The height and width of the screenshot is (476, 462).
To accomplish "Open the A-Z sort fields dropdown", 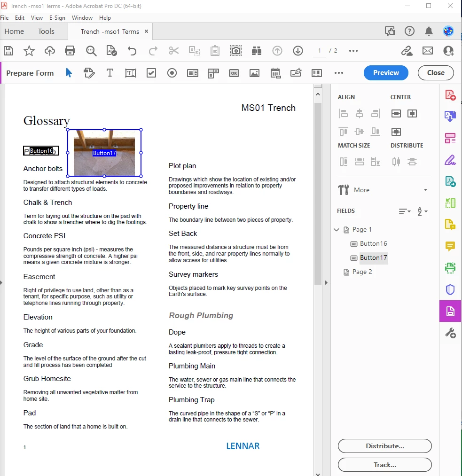I will point(422,211).
